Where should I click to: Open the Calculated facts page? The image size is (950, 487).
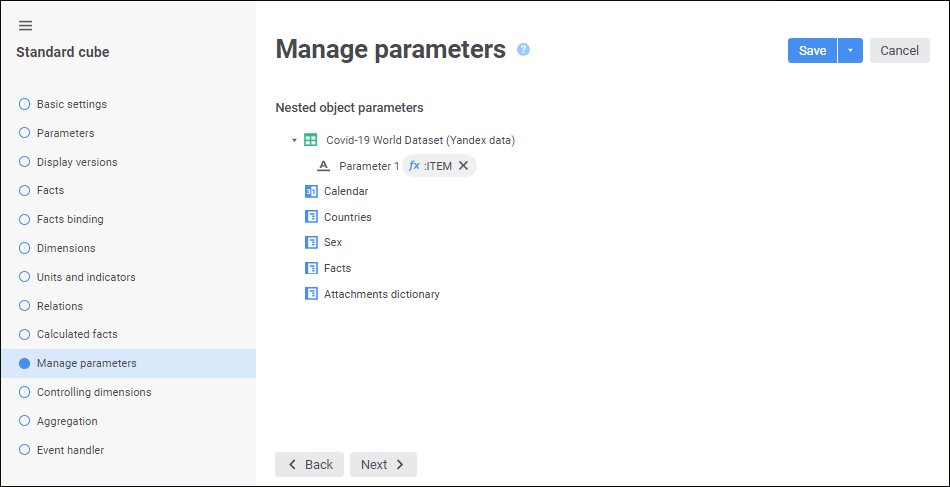click(77, 334)
